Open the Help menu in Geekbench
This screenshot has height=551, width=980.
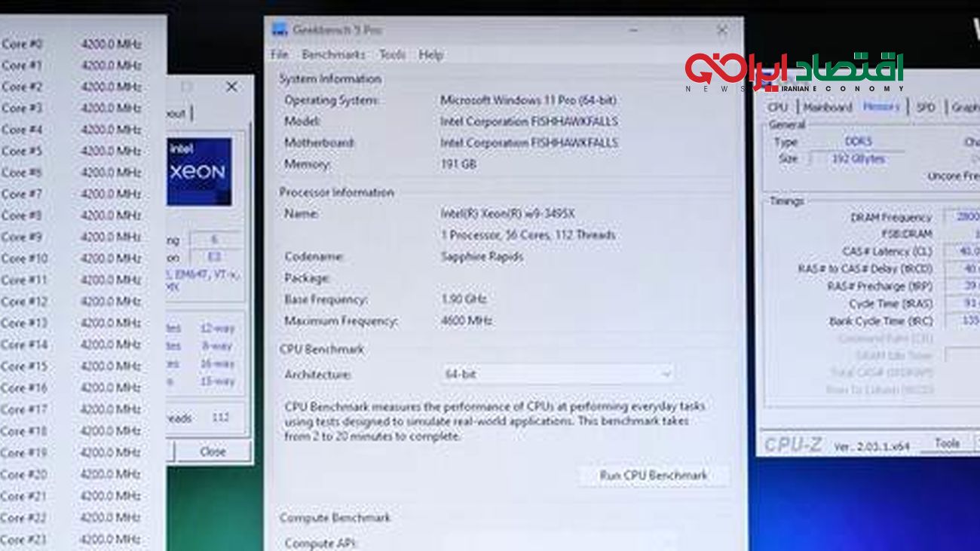(431, 55)
